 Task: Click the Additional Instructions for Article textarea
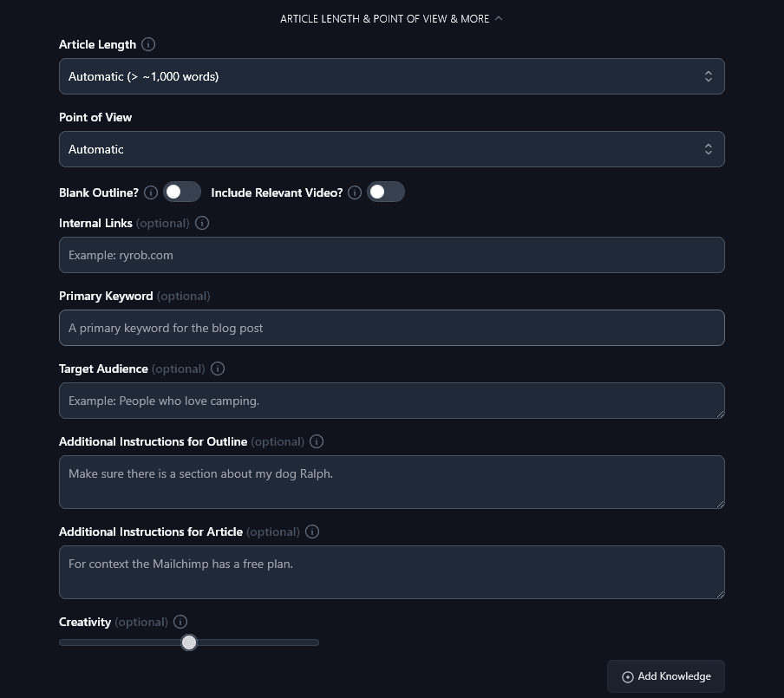[391, 572]
